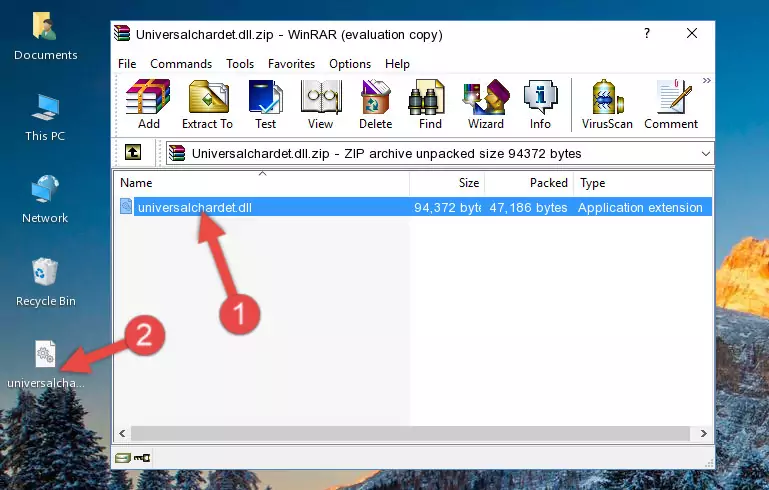Select the Documents desktop icon
Screen dimensions: 769x490
point(46,37)
